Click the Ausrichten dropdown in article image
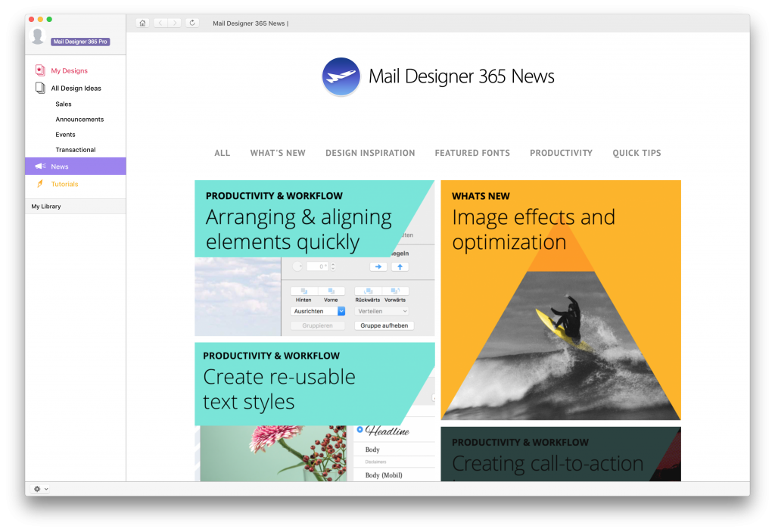775x532 pixels. [x=317, y=311]
